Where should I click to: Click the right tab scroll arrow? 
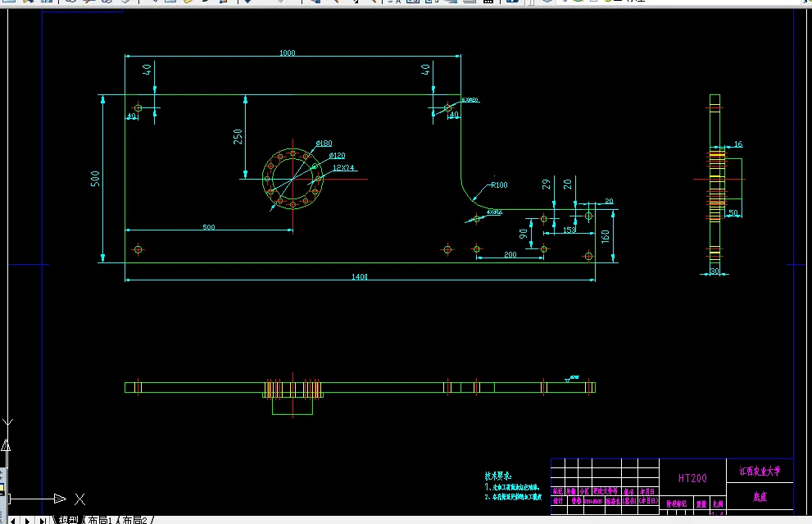tap(27, 521)
